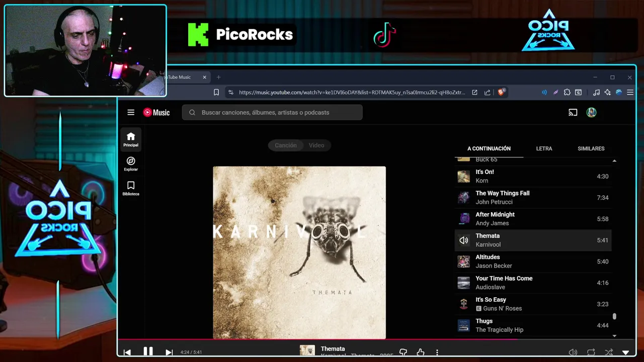The width and height of the screenshot is (644, 362).
Task: Open Explorar in the sidebar
Action: tap(131, 164)
